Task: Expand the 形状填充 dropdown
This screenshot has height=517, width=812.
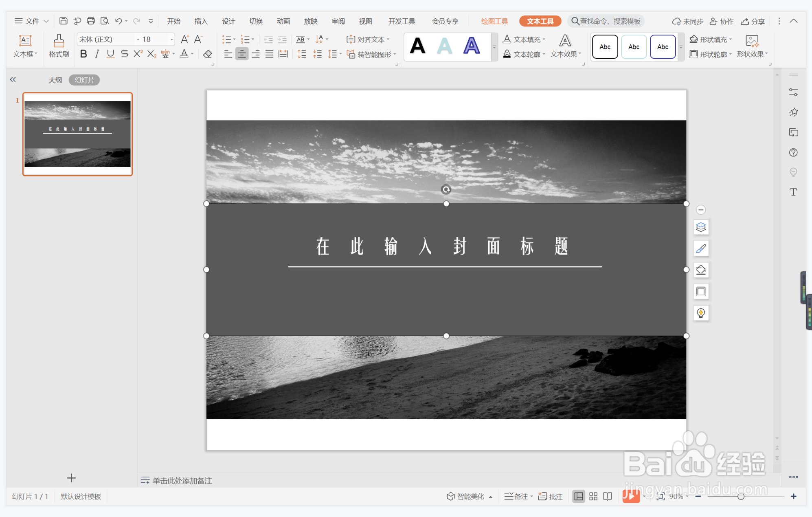Action: coord(731,40)
